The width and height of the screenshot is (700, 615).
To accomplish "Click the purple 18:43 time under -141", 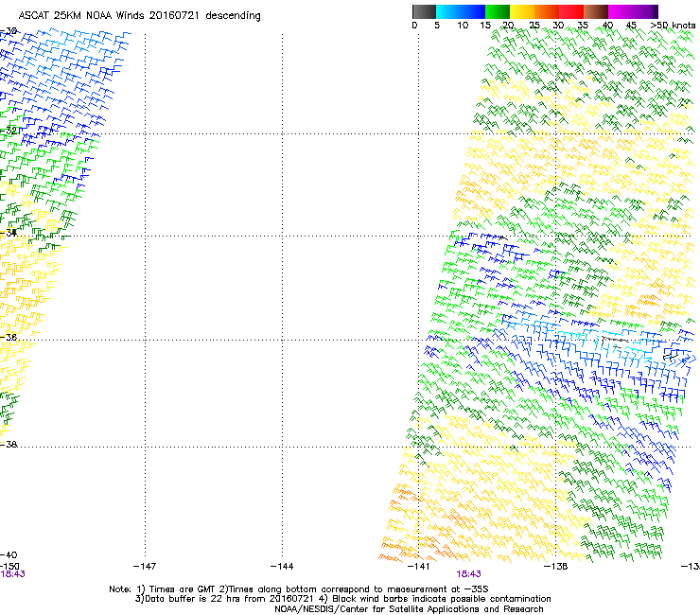I will 469,574.
